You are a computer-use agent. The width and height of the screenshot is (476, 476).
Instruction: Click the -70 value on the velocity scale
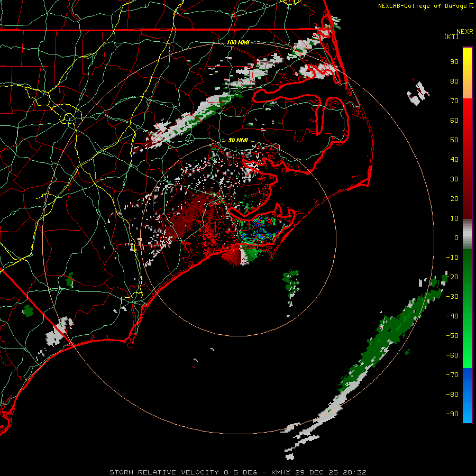452,375
